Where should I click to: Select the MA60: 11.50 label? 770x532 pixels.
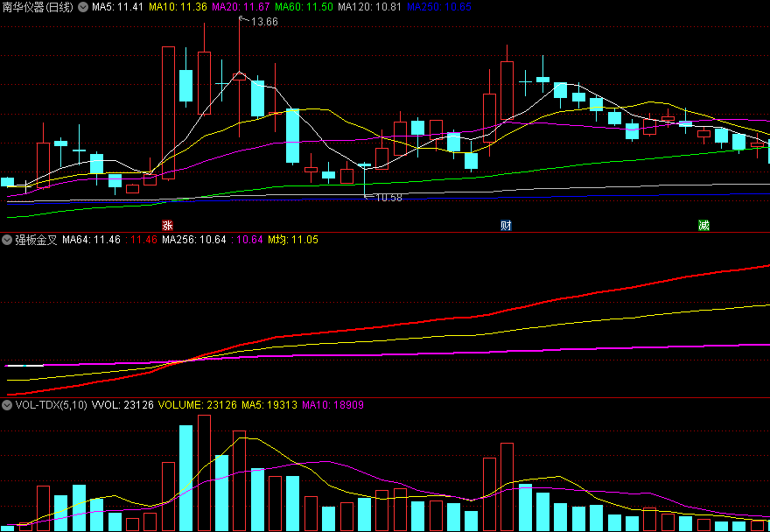(304, 7)
